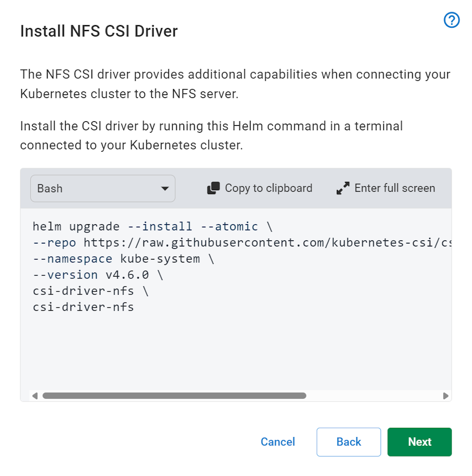Expand the shell selector in the code toolbar

pyautogui.click(x=102, y=188)
